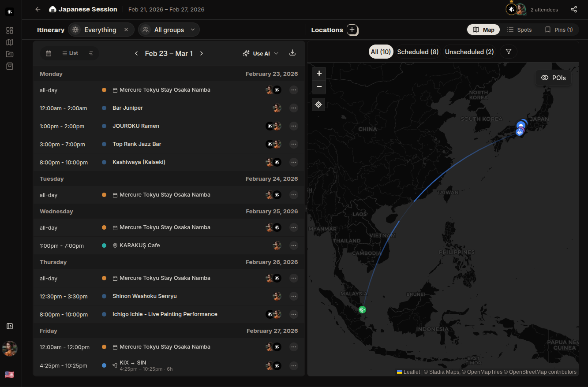This screenshot has width=588, height=387.
Task: Click the shopping bag icon in sidebar
Action: [x=9, y=66]
